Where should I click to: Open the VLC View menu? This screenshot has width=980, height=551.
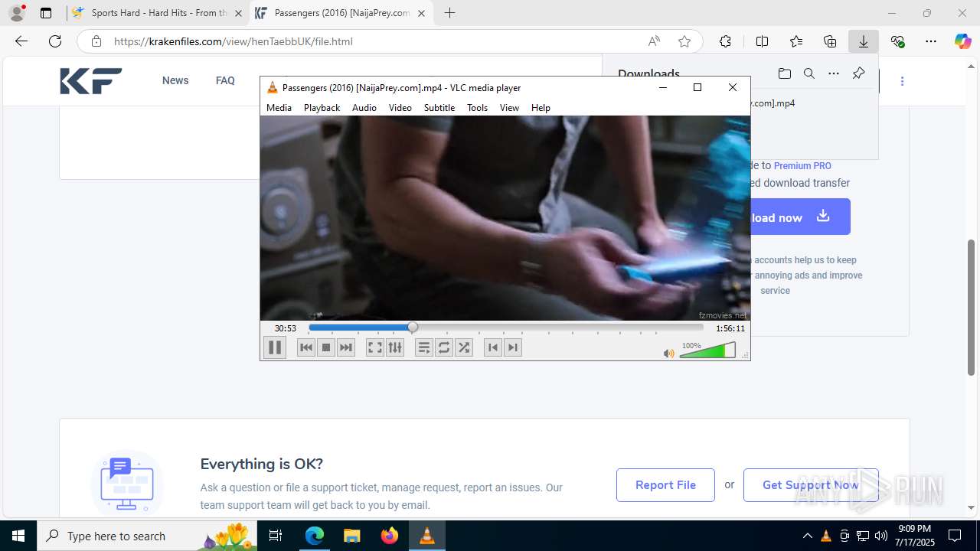pos(509,108)
